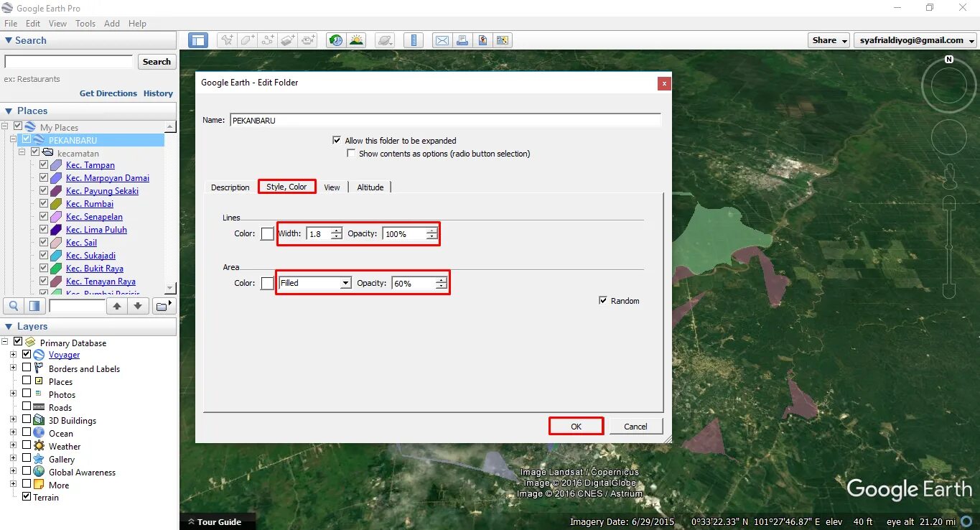
Task: Open historical imagery clock icon
Action: tap(336, 40)
